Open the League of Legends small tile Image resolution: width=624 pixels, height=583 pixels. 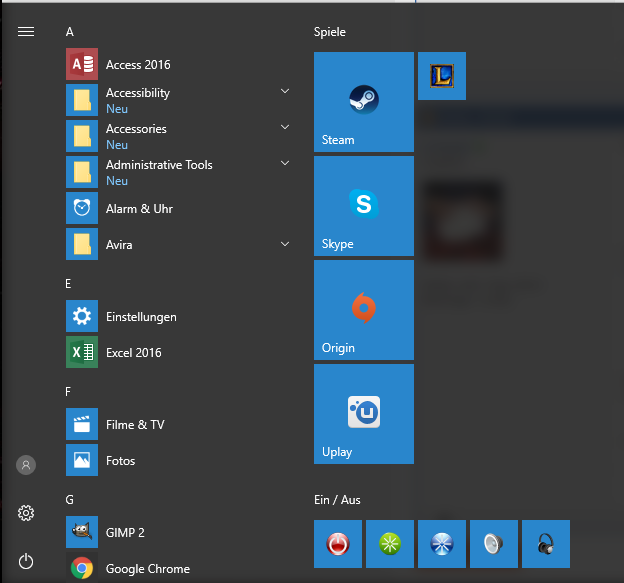442,76
